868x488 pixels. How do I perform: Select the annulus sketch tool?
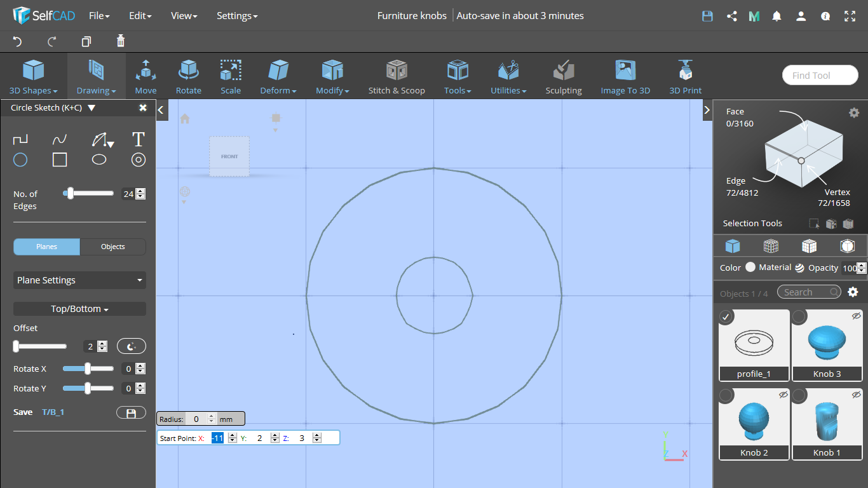[x=139, y=159]
